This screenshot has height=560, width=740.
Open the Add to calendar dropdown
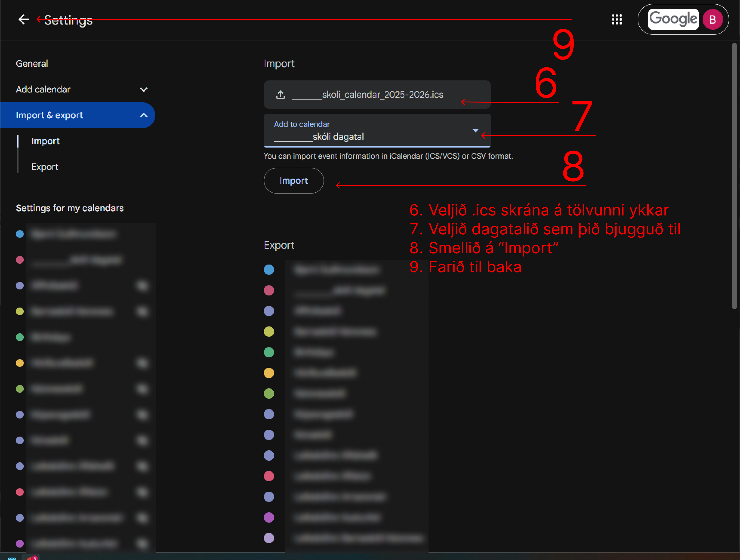tap(475, 131)
